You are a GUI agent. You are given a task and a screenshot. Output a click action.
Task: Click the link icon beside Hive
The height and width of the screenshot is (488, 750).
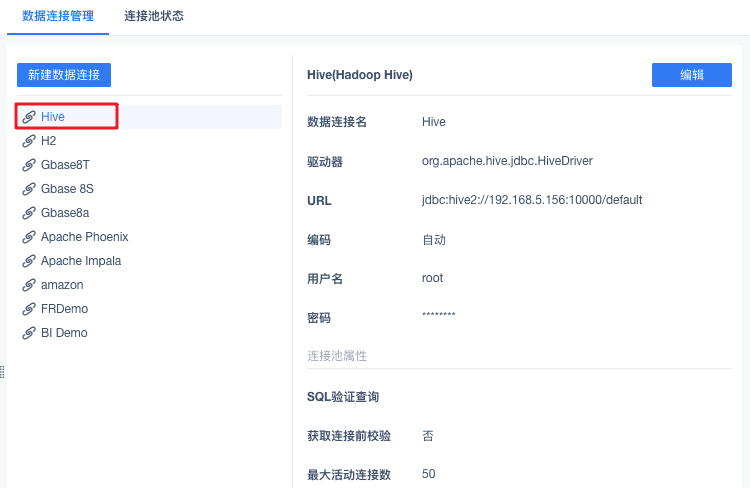[29, 117]
